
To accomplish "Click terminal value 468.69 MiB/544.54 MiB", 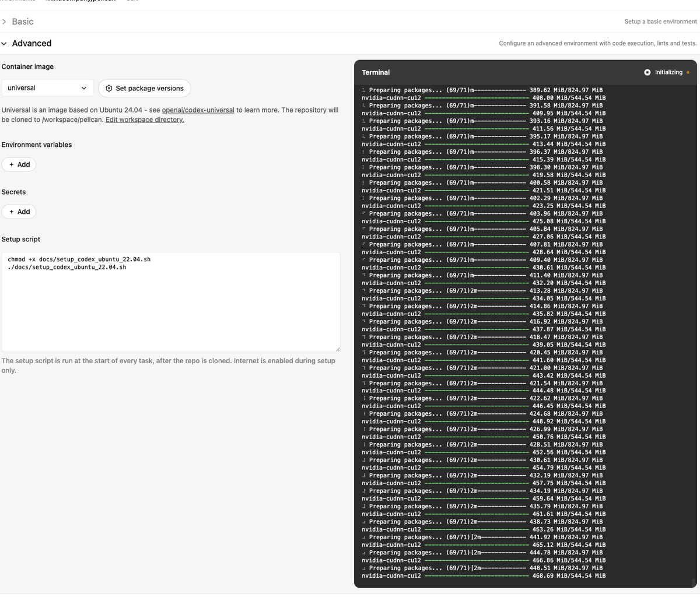I will pos(569,575).
